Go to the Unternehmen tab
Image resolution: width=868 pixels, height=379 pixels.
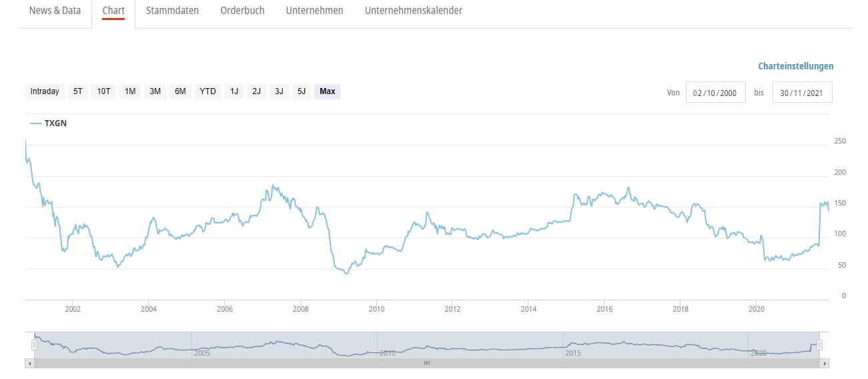[x=314, y=11]
